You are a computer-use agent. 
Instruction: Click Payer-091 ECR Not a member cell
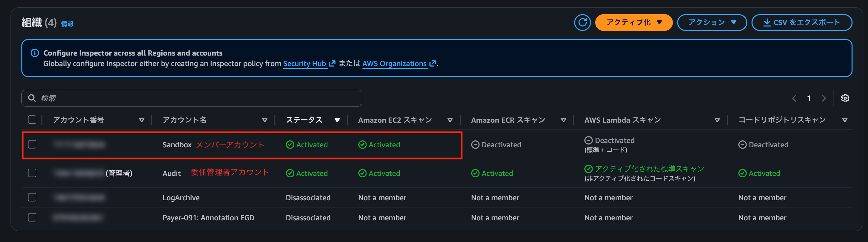pos(495,218)
